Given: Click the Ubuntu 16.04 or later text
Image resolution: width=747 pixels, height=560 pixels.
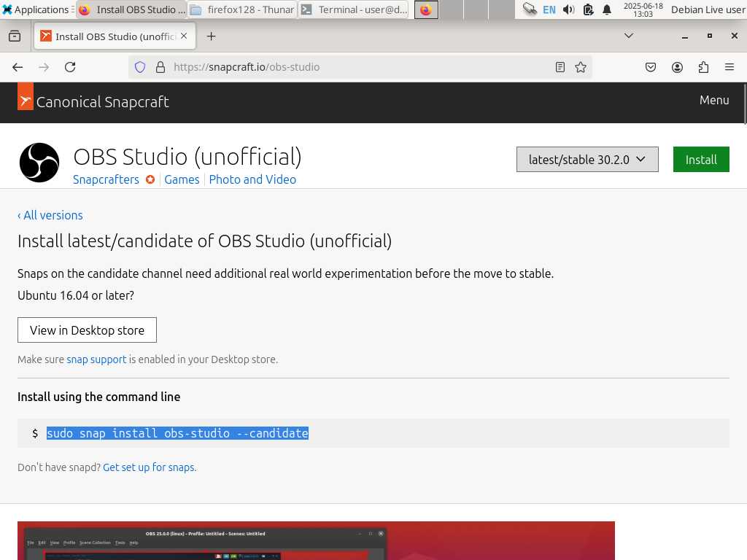Looking at the screenshot, I should coord(76,295).
